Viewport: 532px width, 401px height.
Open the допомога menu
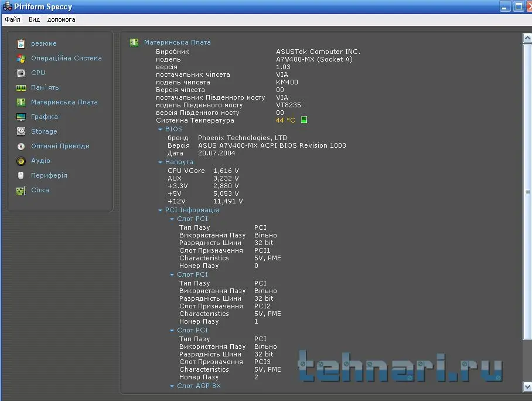[x=61, y=19]
